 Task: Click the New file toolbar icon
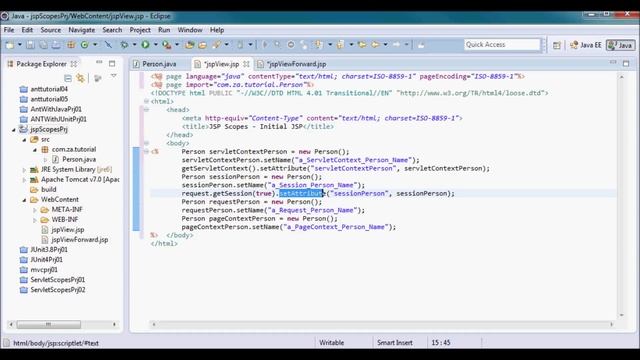pos(9,45)
